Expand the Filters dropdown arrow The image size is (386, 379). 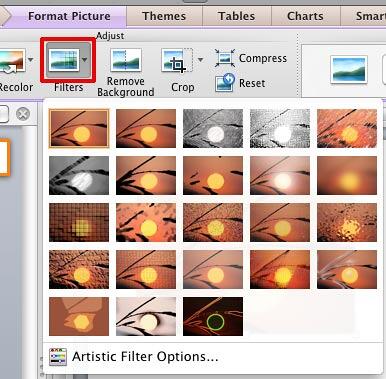coord(84,60)
